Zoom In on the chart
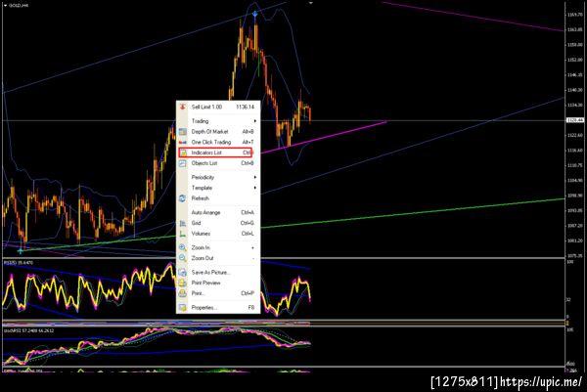587x392 pixels. [x=218, y=247]
